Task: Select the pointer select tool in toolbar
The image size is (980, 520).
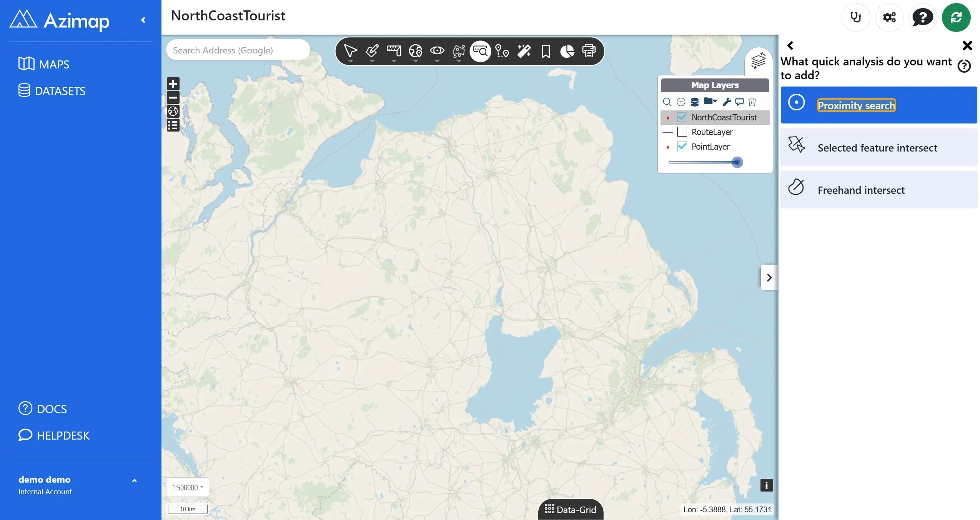Action: coord(350,51)
